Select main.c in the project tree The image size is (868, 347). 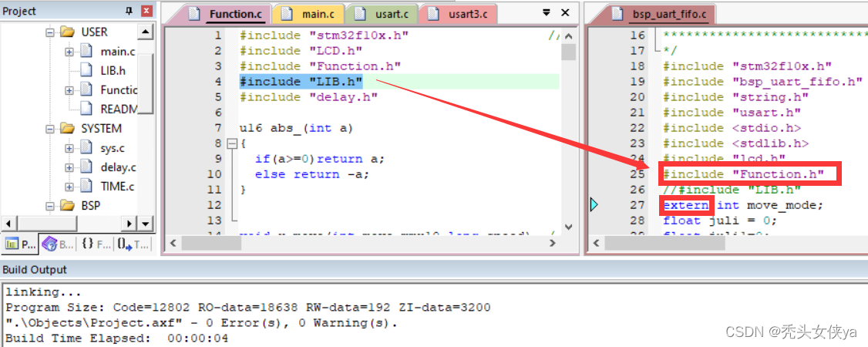click(x=118, y=52)
